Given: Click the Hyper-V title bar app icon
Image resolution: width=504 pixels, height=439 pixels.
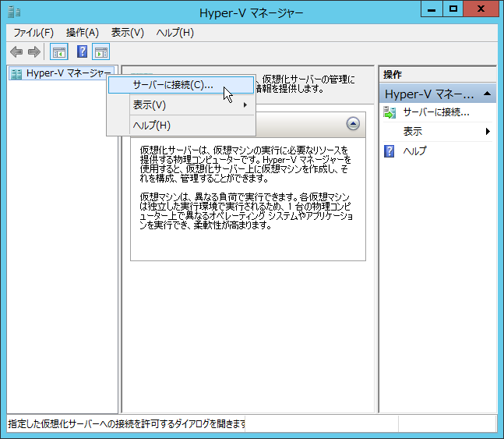Looking at the screenshot, I should (x=14, y=12).
